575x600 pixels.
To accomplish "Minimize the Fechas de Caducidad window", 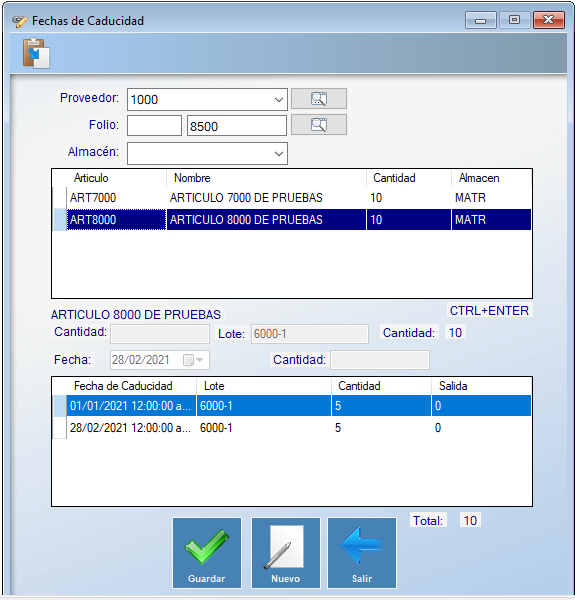I will click(481, 20).
